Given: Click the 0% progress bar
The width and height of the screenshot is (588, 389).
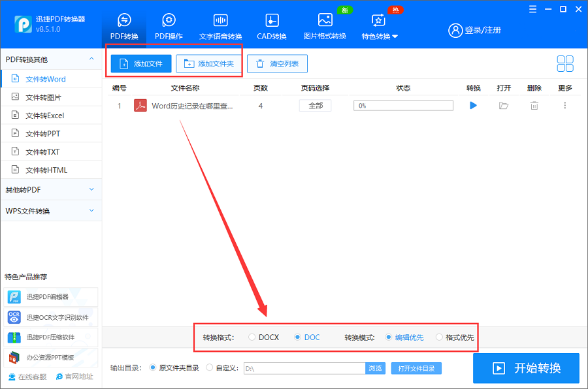Looking at the screenshot, I should click(x=403, y=106).
